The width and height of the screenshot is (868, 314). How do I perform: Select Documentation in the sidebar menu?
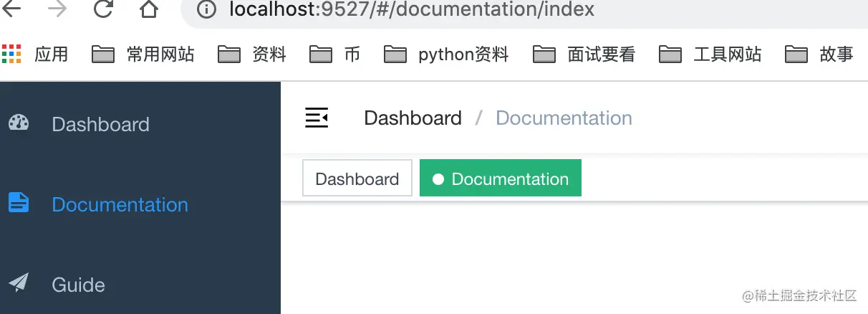[x=140, y=204]
